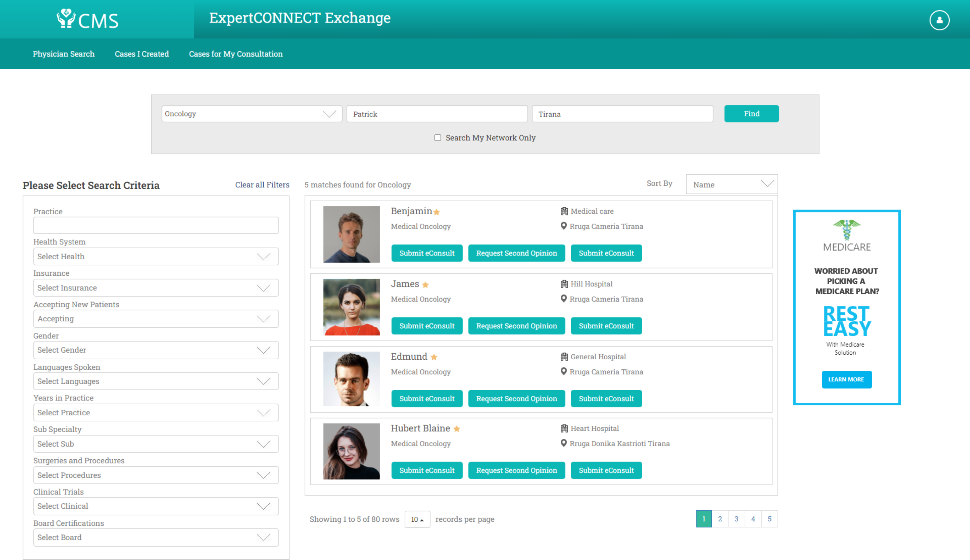
Task: Click Clear all Filters link
Action: click(262, 185)
